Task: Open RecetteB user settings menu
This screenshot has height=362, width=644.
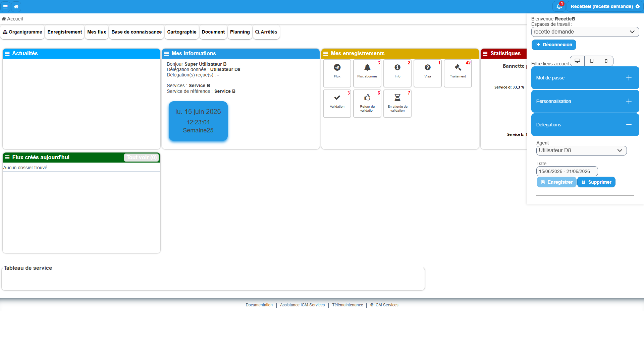Action: point(605,6)
